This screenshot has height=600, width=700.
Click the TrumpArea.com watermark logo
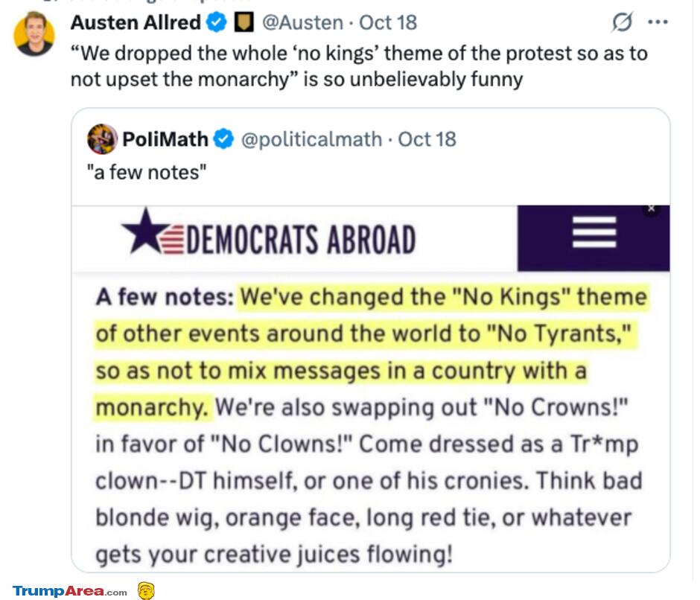click(70, 591)
